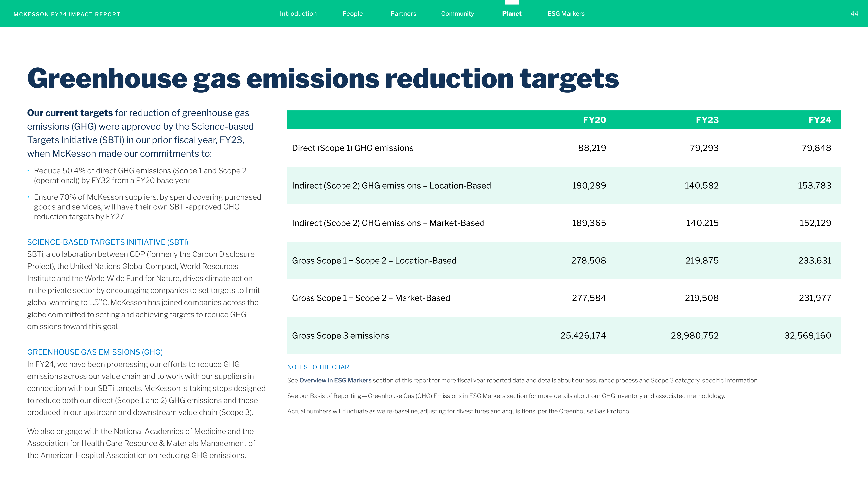Click the 'Ensure 70% of McKesson suppliers' bullet

click(147, 207)
